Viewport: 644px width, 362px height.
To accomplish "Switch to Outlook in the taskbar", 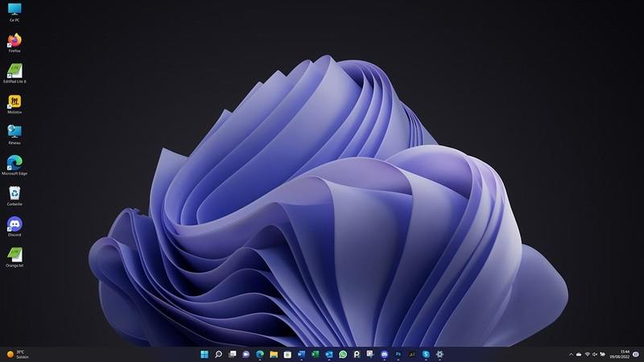I will click(x=329, y=354).
